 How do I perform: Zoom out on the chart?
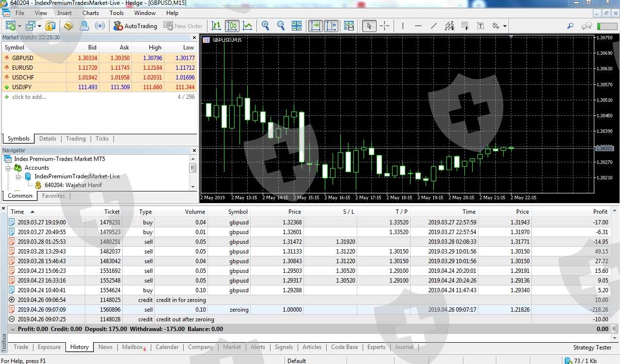[281, 26]
